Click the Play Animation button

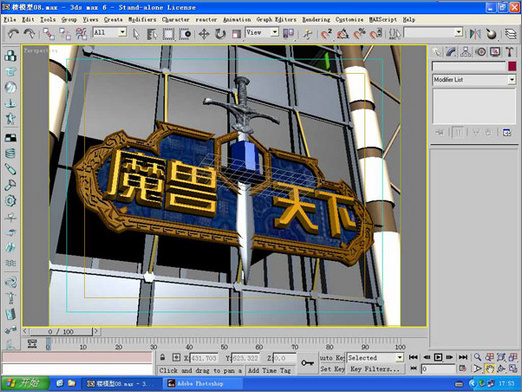click(x=438, y=357)
